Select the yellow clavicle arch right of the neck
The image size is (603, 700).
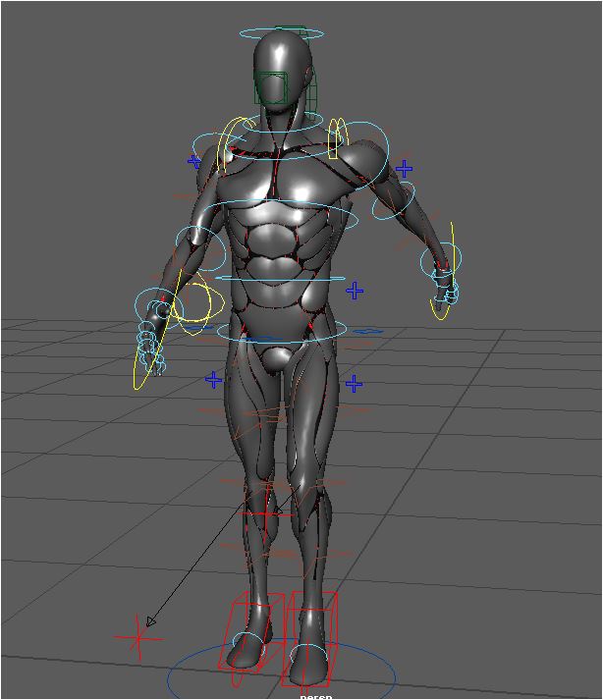pos(338,138)
